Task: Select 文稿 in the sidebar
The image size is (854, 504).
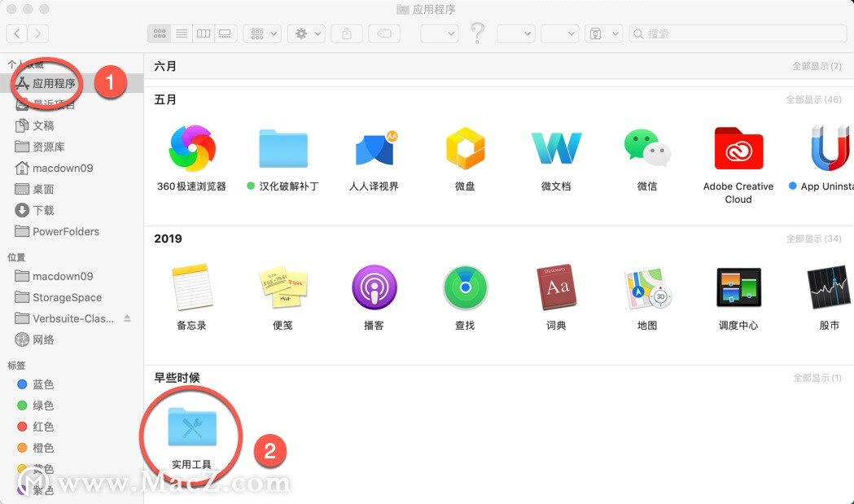Action: 72,126
